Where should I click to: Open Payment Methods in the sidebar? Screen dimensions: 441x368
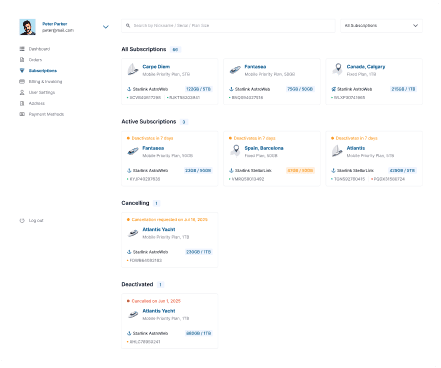46,114
